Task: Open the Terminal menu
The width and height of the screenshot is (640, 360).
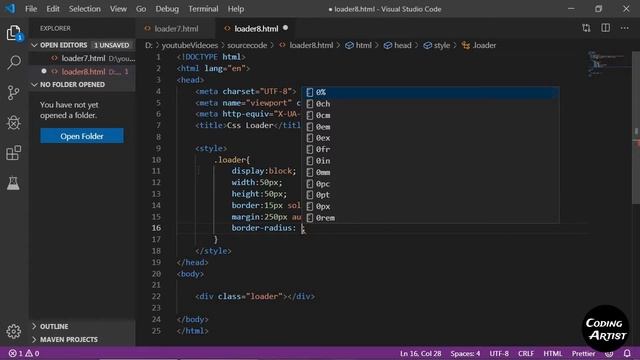Action: [203, 9]
